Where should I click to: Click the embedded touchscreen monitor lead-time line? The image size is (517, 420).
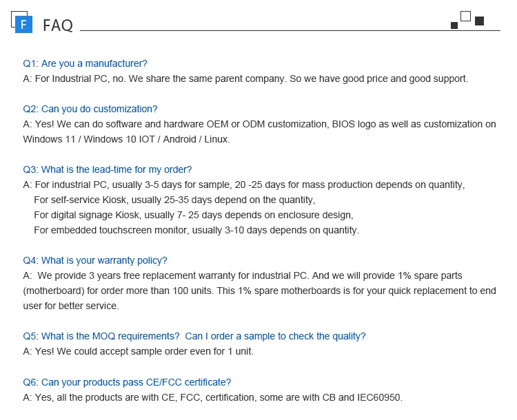tap(196, 230)
